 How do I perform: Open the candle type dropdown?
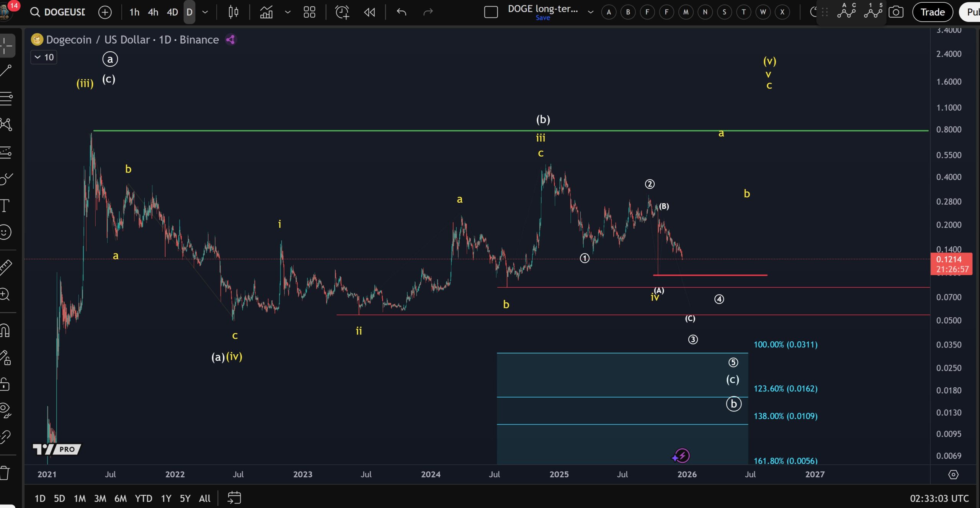[233, 12]
